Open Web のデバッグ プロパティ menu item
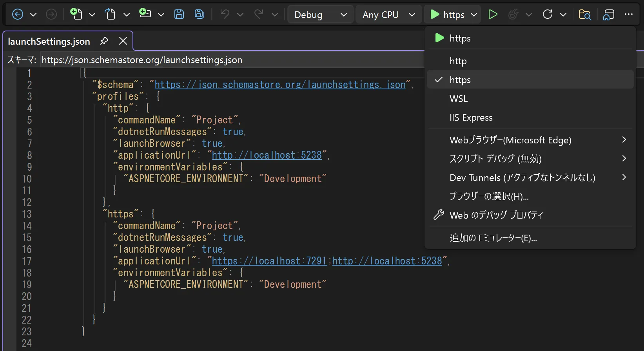The image size is (644, 351). click(530, 215)
